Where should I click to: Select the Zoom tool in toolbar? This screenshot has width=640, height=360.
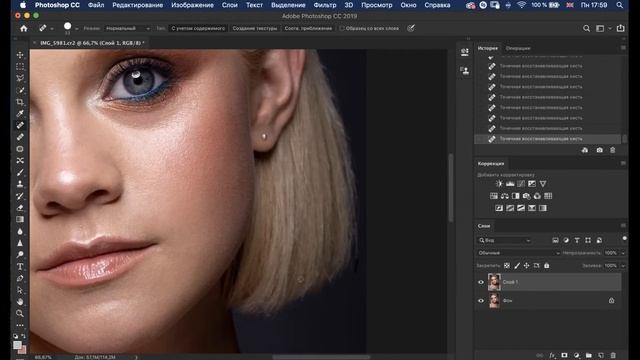(x=20, y=313)
